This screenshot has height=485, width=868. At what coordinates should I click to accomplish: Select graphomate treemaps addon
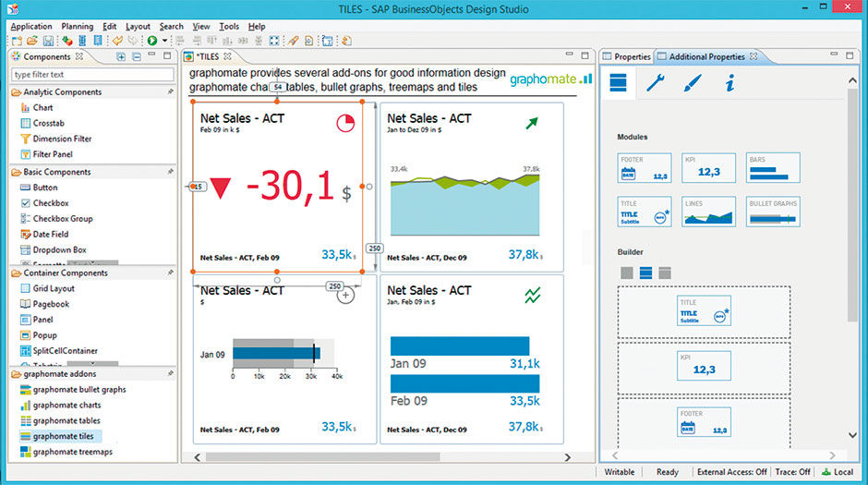point(66,452)
